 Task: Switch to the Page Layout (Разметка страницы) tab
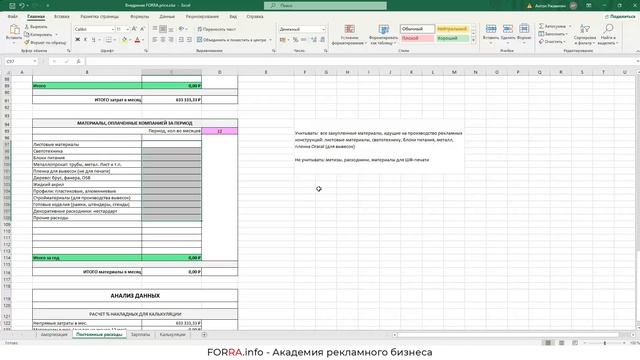click(100, 17)
